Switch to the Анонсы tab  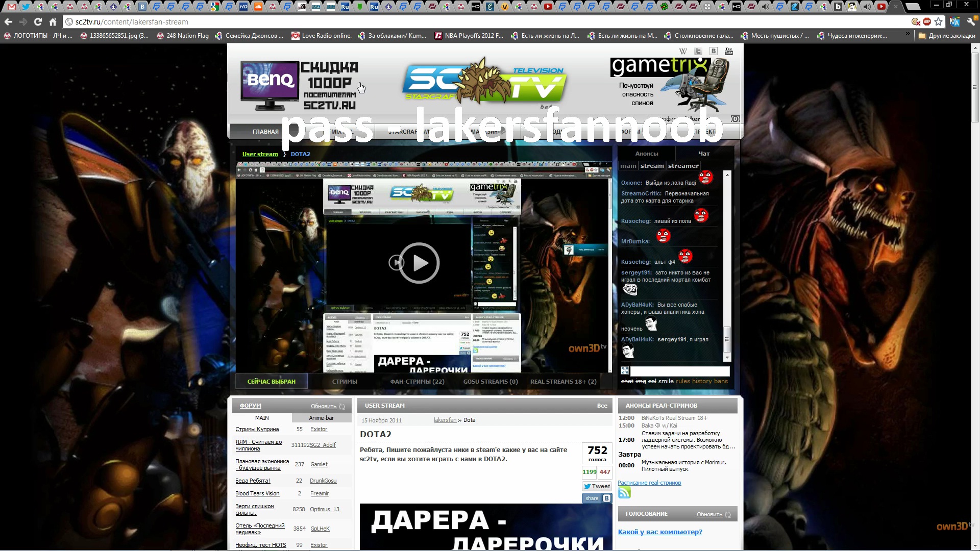pyautogui.click(x=646, y=154)
